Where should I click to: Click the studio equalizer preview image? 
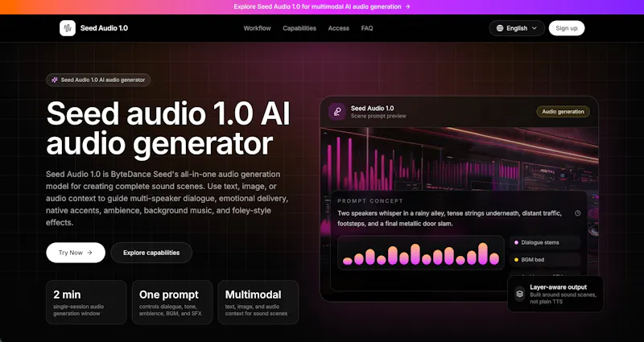(x=459, y=160)
